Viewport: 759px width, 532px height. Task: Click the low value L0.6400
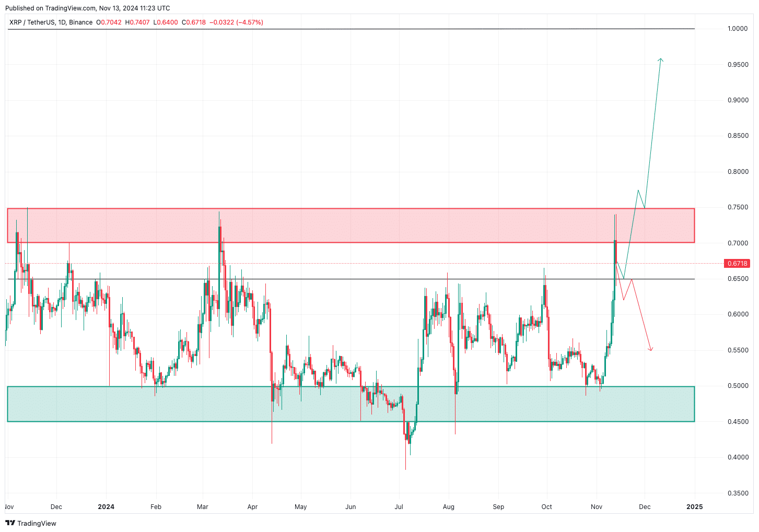166,22
